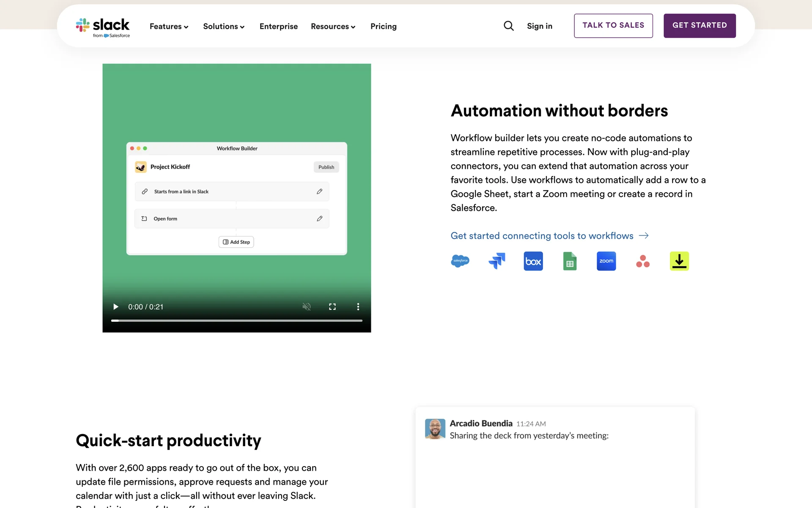Click the yellow download arrow icon
Image resolution: width=812 pixels, height=508 pixels.
679,261
